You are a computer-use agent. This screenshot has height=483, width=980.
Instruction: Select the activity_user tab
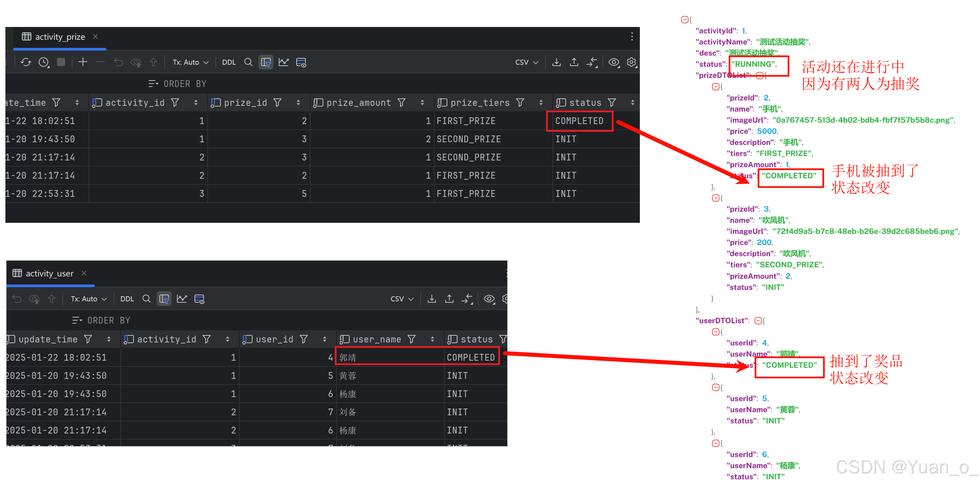pos(49,273)
